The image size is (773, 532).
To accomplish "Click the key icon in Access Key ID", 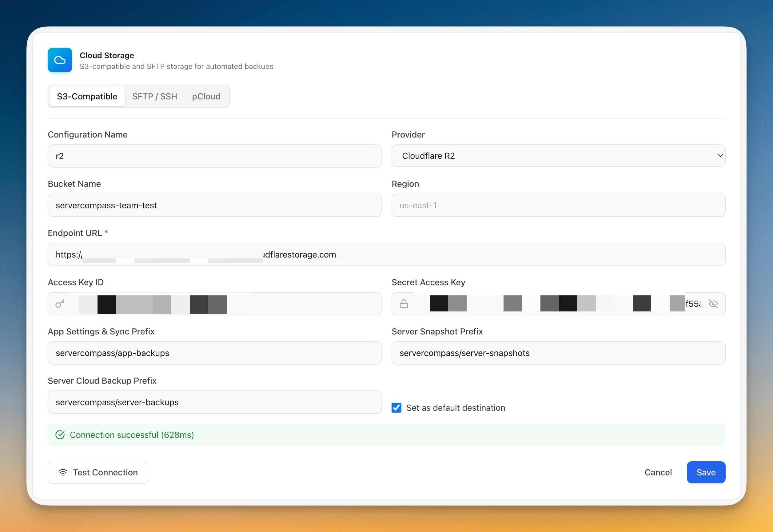I will coord(60,304).
